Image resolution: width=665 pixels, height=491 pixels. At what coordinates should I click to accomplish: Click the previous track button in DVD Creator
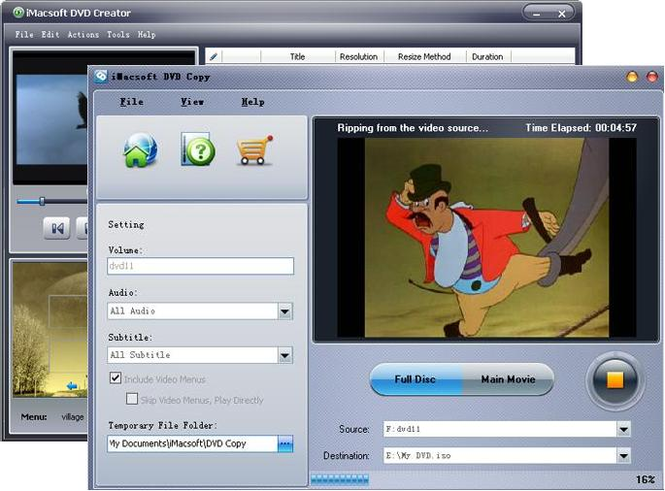tap(57, 229)
